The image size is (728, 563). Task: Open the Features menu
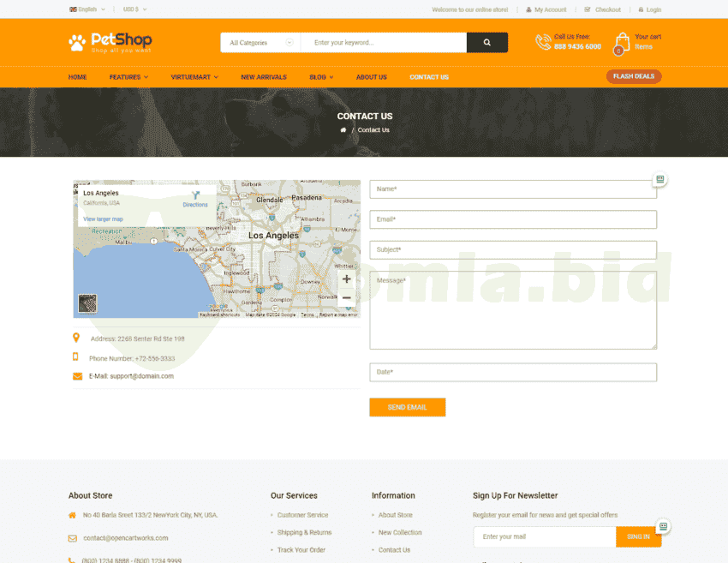(128, 77)
